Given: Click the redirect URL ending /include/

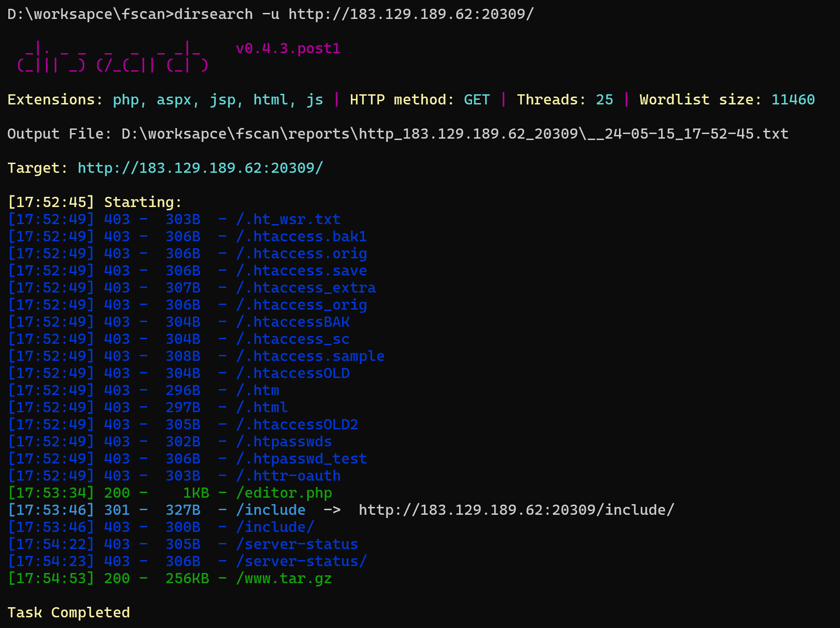Looking at the screenshot, I should point(516,510).
